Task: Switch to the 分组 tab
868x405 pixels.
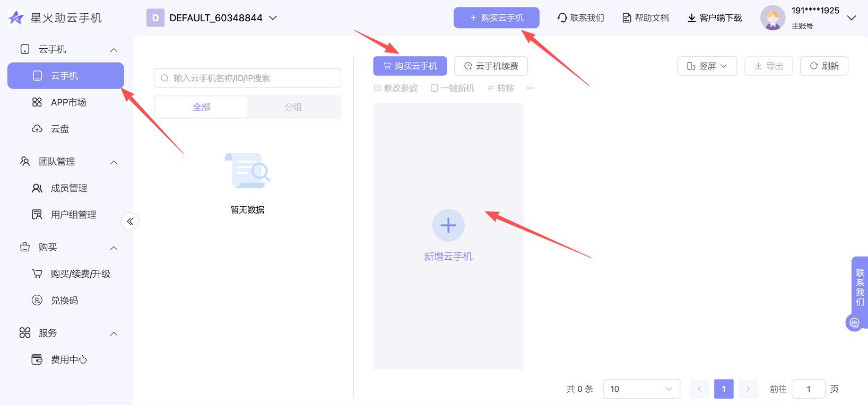Action: [293, 107]
